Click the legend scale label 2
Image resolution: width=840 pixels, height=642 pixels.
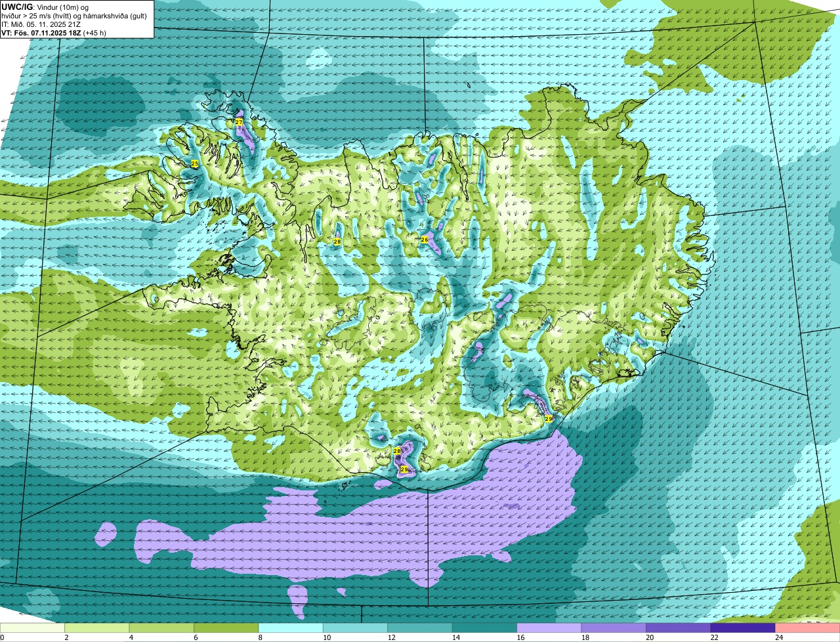66,637
